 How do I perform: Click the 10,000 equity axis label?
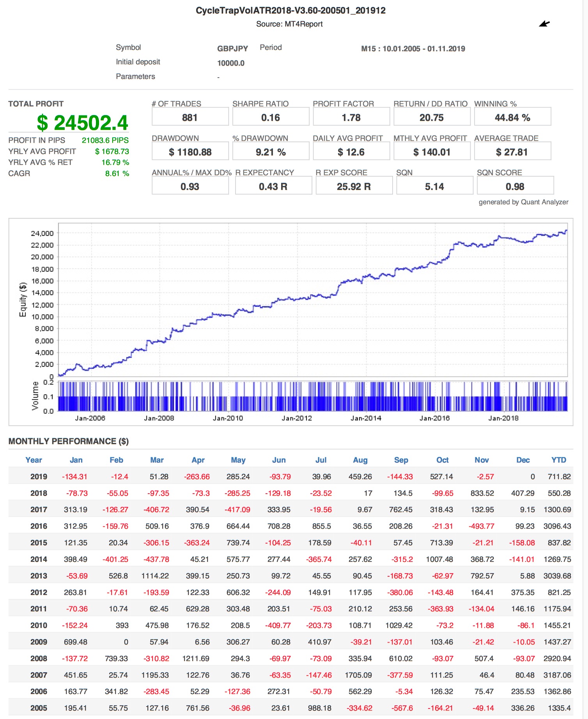[42, 317]
